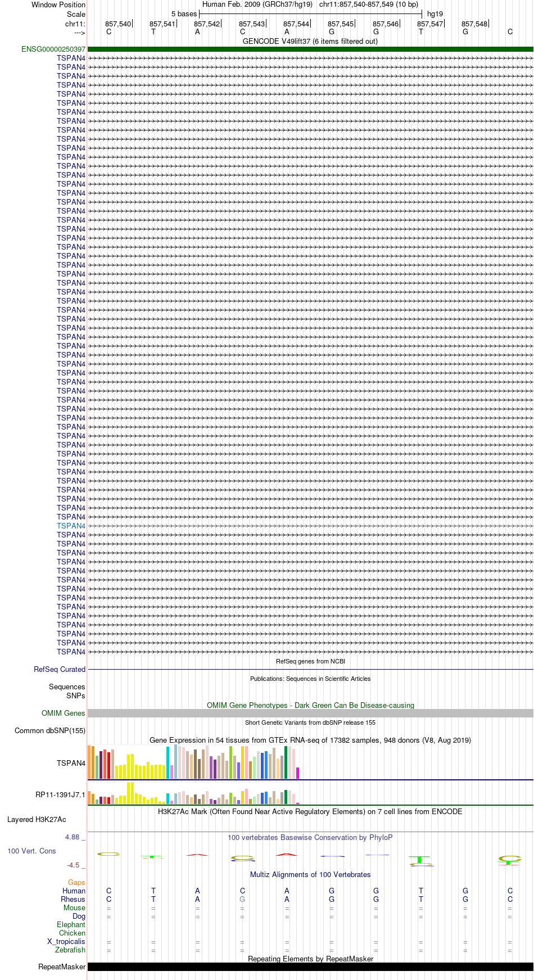Click the Layered H3K27Ac label
The image size is (534, 980).
37,819
